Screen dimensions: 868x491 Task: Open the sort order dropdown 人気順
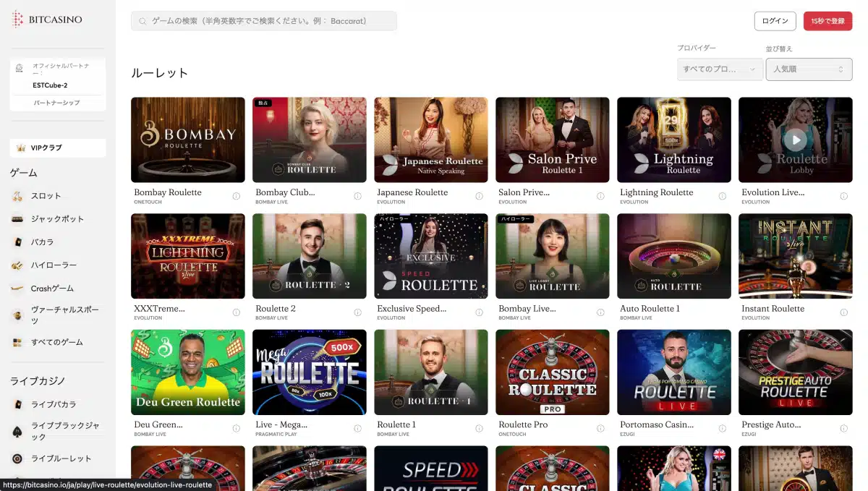[809, 69]
